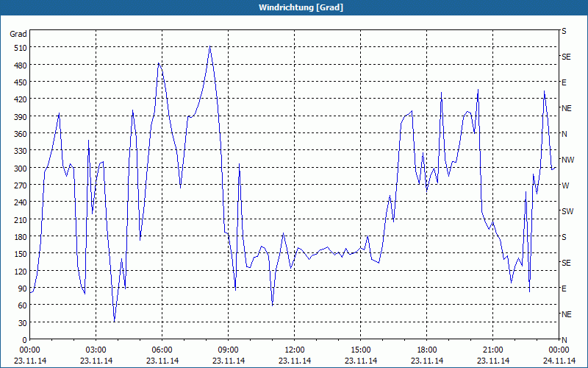Click the 15:00 time label
The width and height of the screenshot is (588, 368).
click(360, 350)
